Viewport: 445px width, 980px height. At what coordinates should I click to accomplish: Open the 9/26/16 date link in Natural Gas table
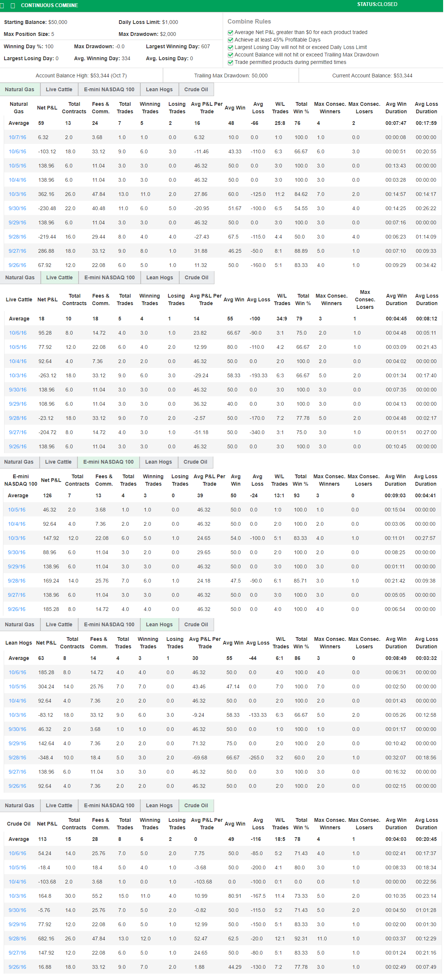pyautogui.click(x=18, y=266)
